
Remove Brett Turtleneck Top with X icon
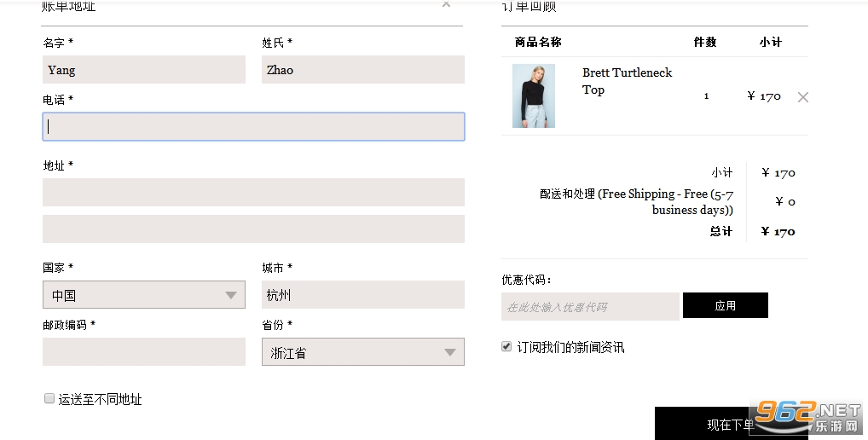(802, 97)
